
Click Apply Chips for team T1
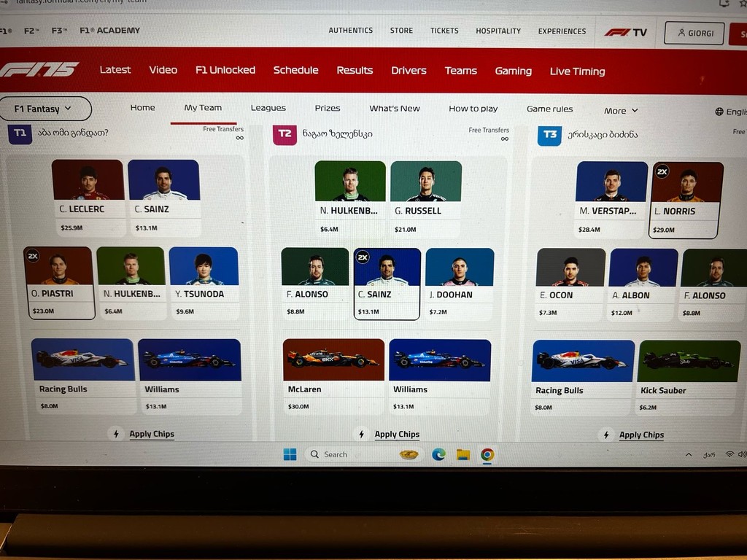pos(152,434)
